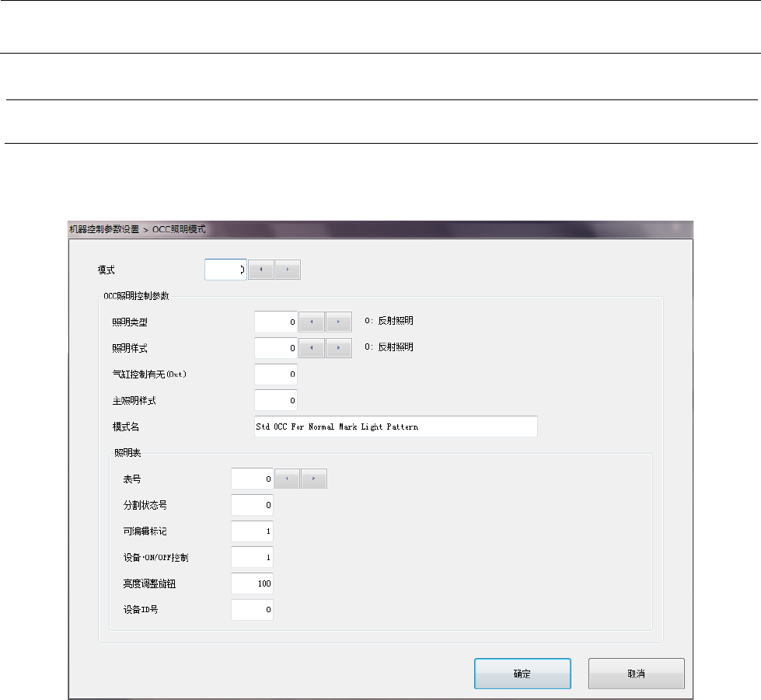Click the '模式名' label
761x700 pixels.
[x=126, y=427]
